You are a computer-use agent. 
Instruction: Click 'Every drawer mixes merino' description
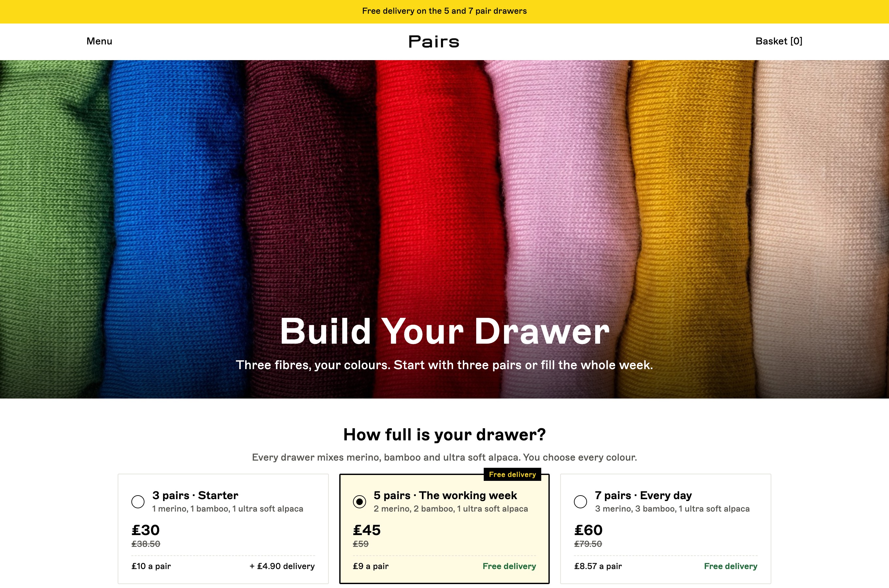pyautogui.click(x=444, y=458)
